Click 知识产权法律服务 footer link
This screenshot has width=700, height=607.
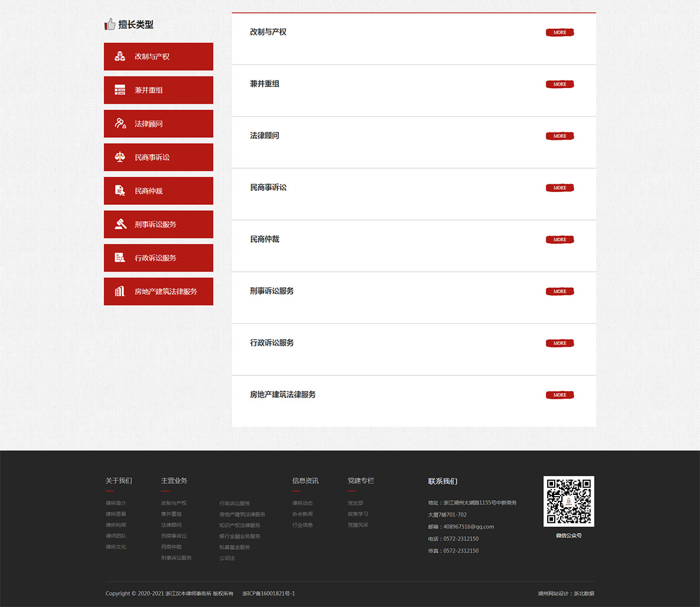(240, 525)
